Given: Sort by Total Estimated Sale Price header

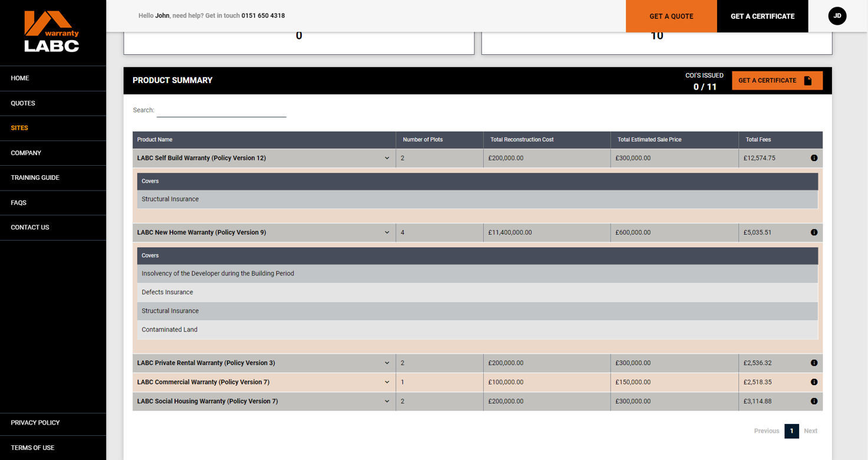Looking at the screenshot, I should point(675,140).
